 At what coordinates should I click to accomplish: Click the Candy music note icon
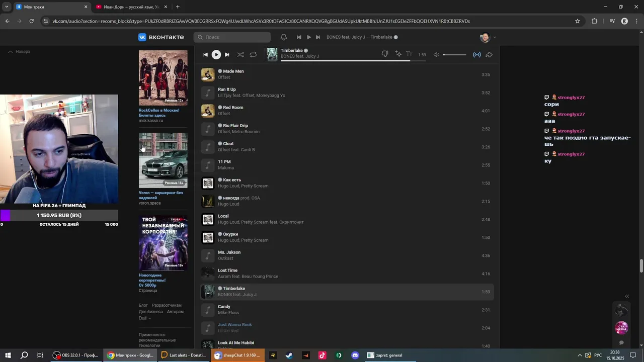point(208,310)
